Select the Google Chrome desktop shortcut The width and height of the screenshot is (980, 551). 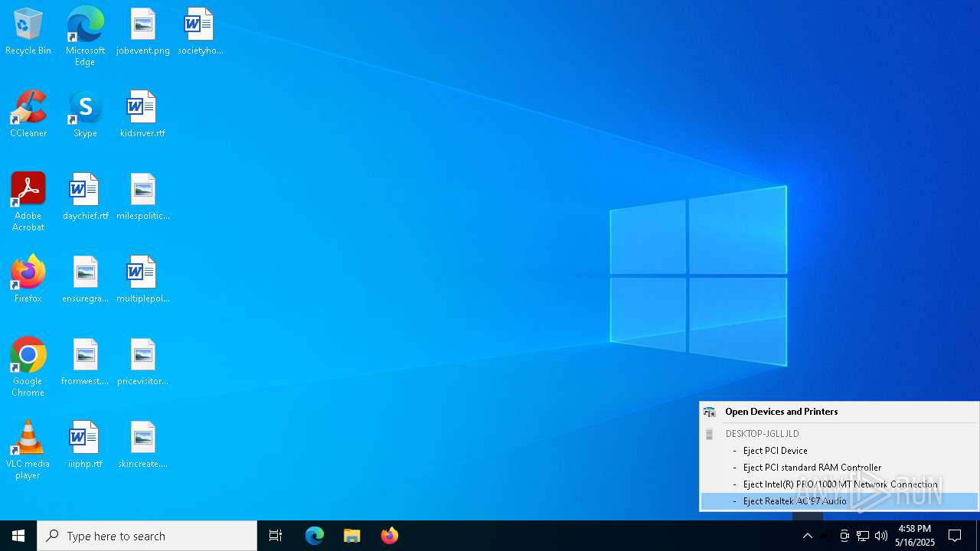[x=28, y=367]
